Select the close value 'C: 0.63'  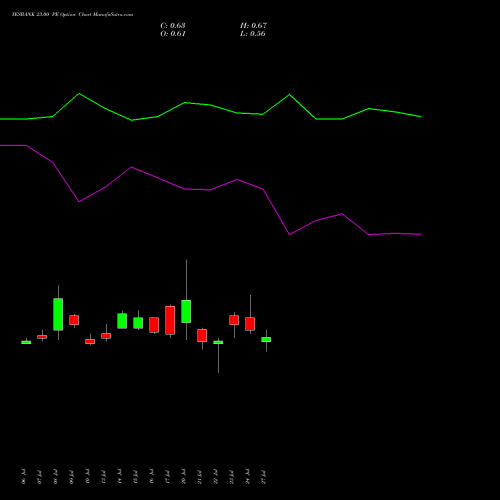tap(173, 26)
